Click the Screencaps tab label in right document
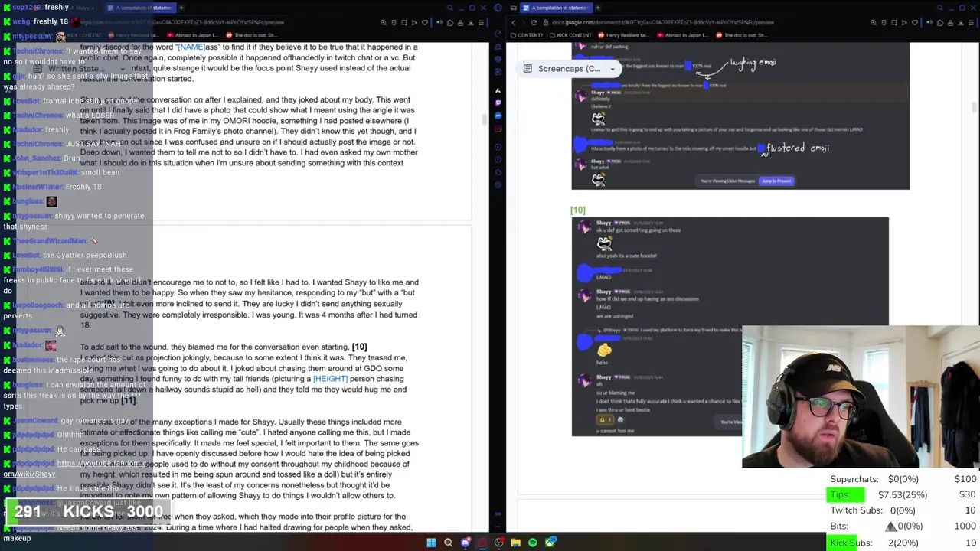 569,69
